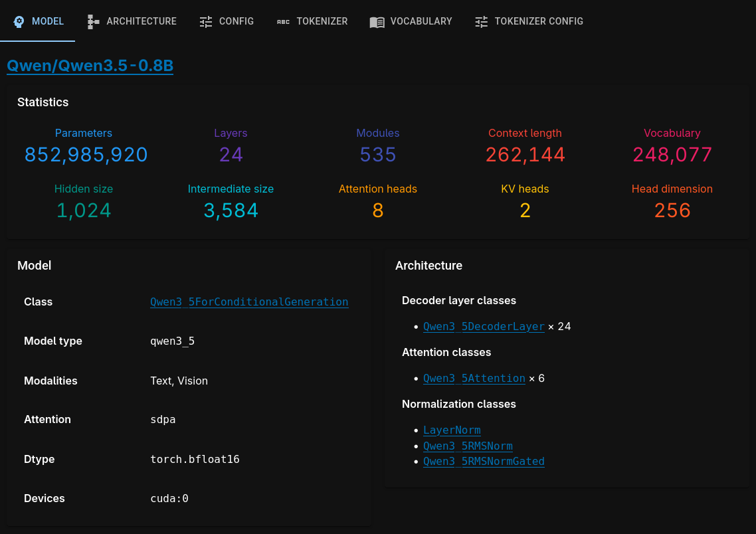Switch to the Model tab
This screenshot has height=534, width=756.
click(x=38, y=21)
